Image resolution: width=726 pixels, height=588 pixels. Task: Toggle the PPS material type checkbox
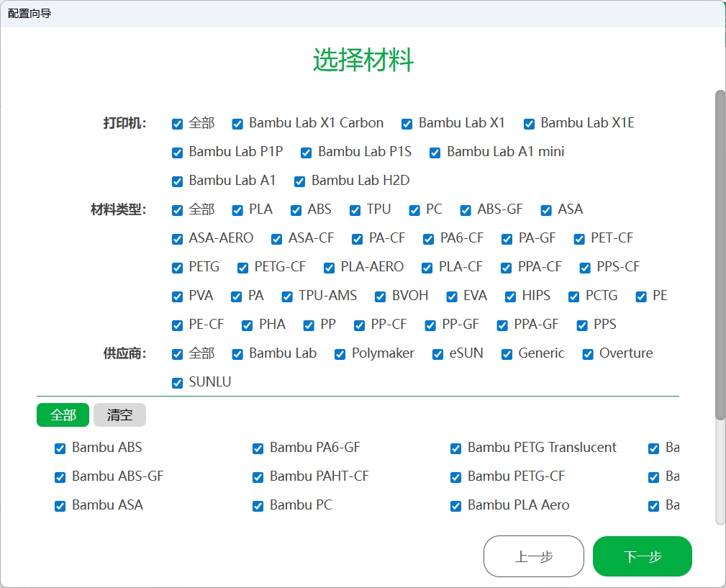click(582, 325)
